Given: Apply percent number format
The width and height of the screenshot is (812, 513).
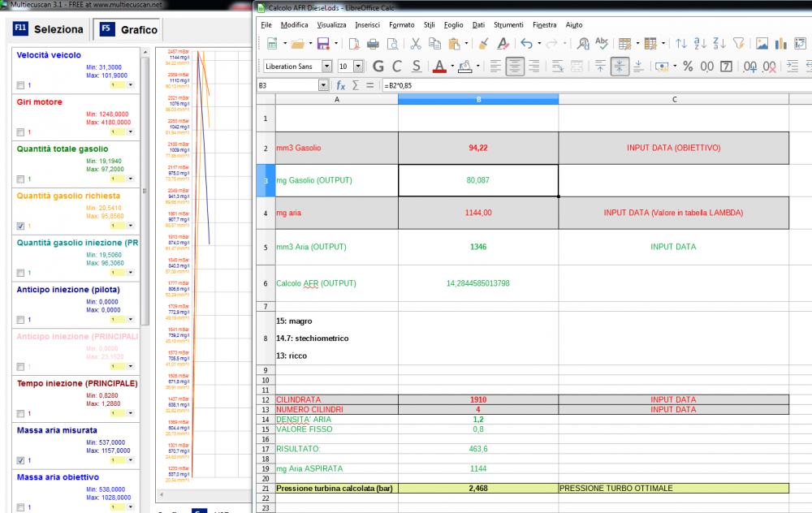Looking at the screenshot, I should (x=688, y=67).
